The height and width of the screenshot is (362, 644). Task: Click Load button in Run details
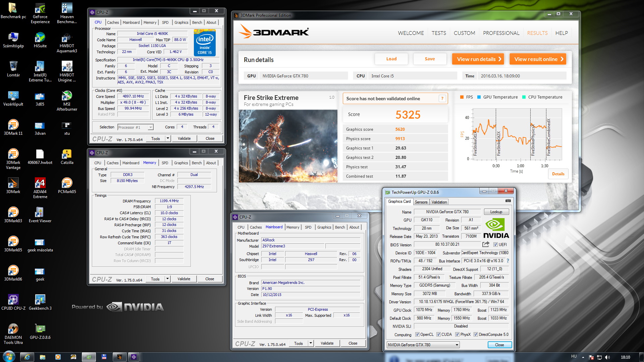point(391,59)
